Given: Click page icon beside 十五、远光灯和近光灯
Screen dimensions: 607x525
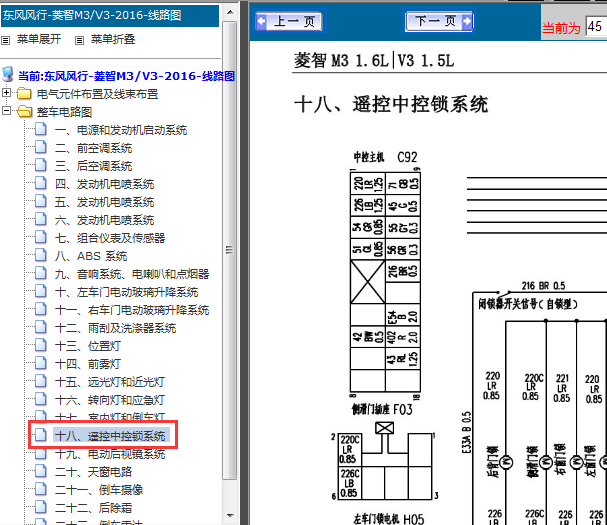Looking at the screenshot, I should (x=41, y=381).
